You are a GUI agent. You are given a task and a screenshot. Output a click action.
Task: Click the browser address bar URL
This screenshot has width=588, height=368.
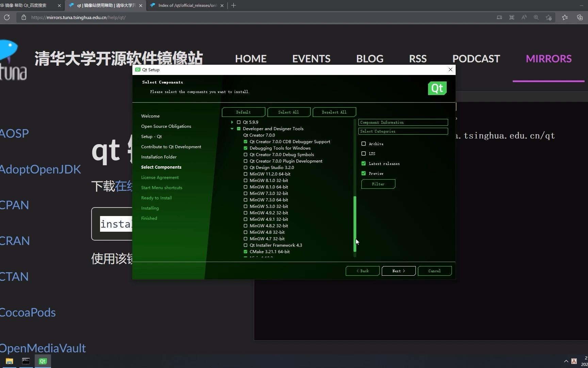tap(78, 17)
